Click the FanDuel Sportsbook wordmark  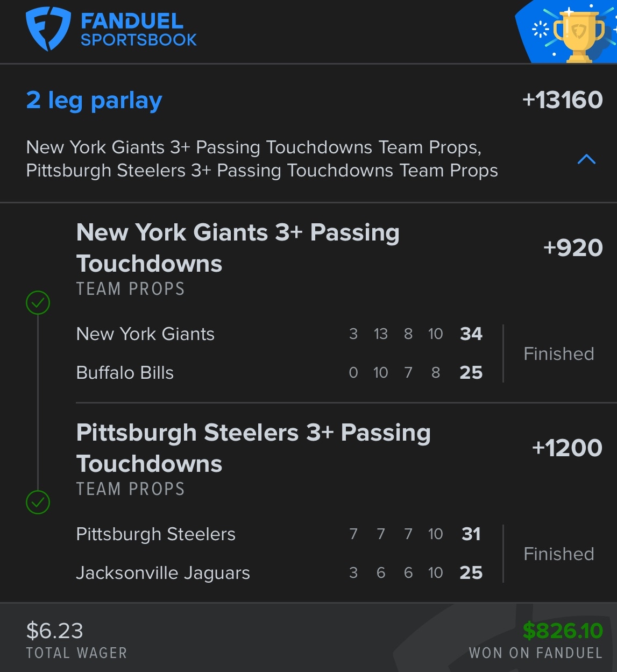pyautogui.click(x=138, y=30)
